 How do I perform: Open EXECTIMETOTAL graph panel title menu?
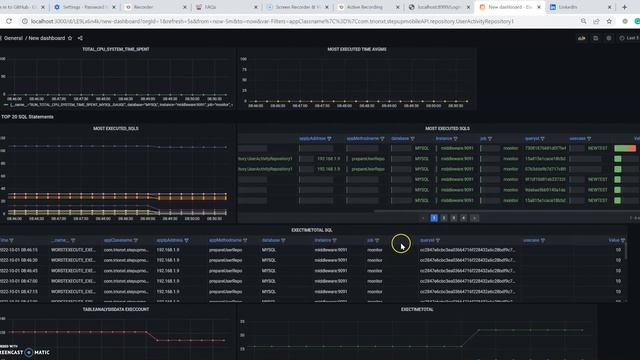click(417, 309)
